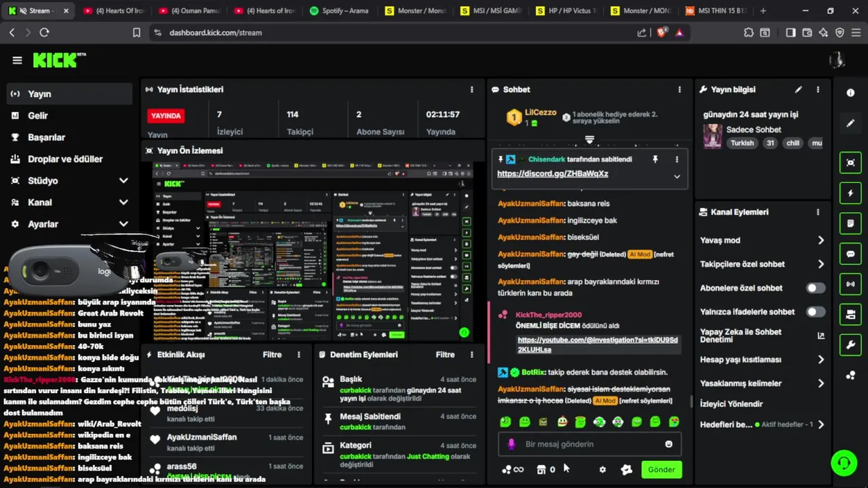
Task: Click the wrench icon in right rail
Action: [x=850, y=345]
